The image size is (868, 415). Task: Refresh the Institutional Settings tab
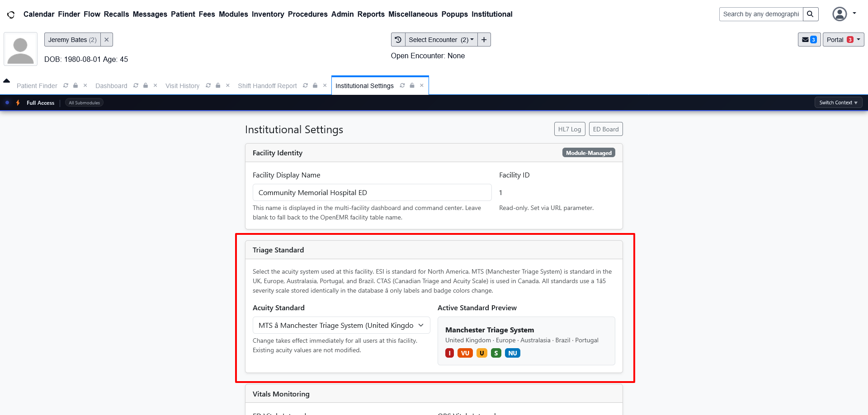(402, 85)
